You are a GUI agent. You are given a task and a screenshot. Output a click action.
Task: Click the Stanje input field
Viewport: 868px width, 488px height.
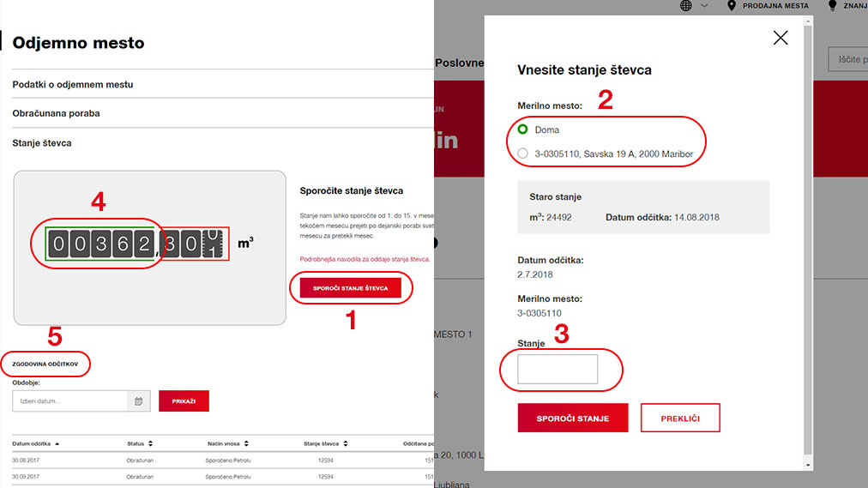(x=558, y=369)
